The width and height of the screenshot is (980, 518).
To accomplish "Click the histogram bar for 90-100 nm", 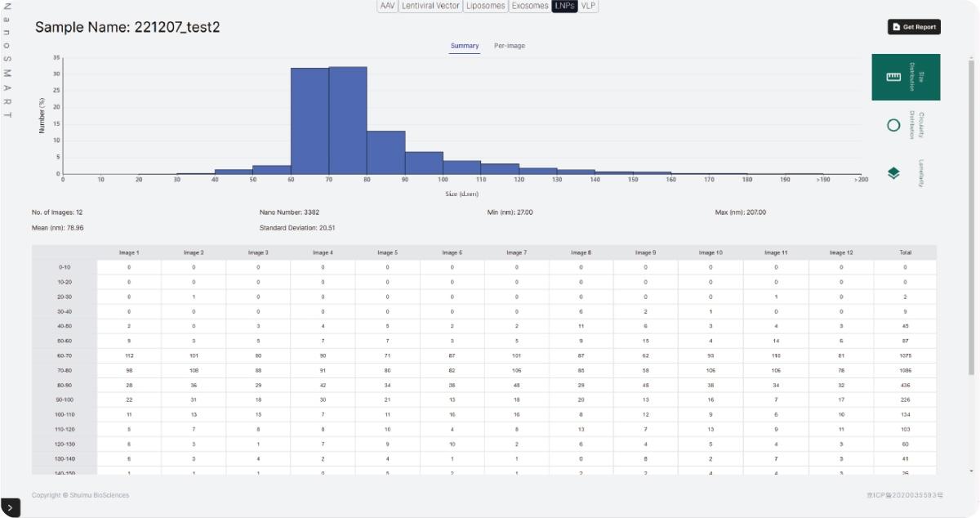I will [424, 163].
